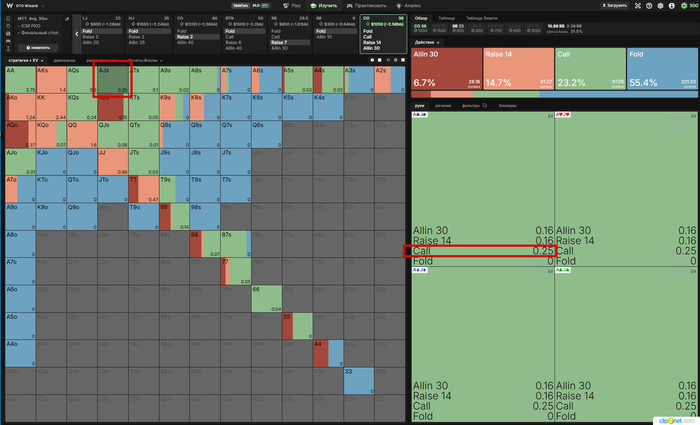Switch to Таблица Эквити tab

(482, 18)
